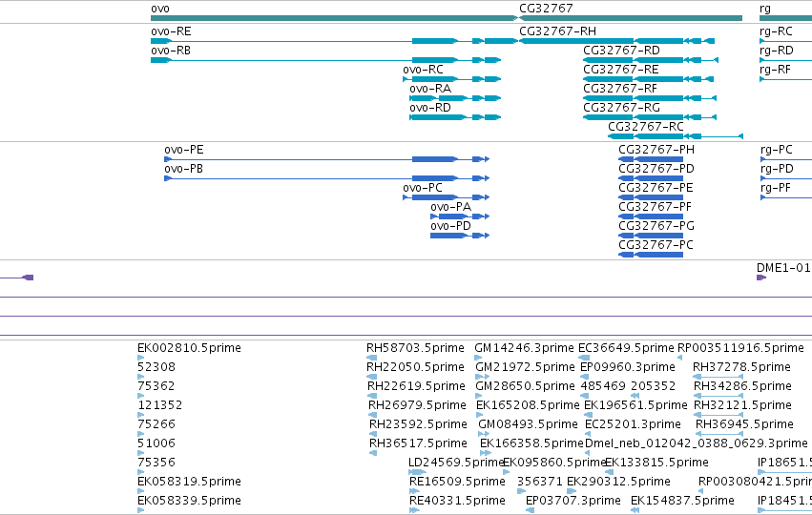Click GM21972.5prime label
This screenshot has height=515, width=812.
click(x=525, y=367)
